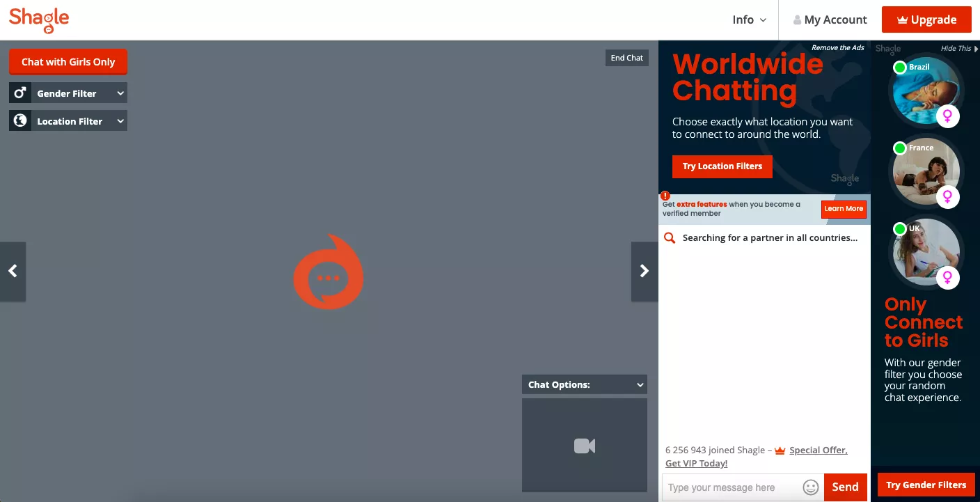Click the Shagle logo
Image resolution: width=980 pixels, height=502 pixels.
(39, 19)
